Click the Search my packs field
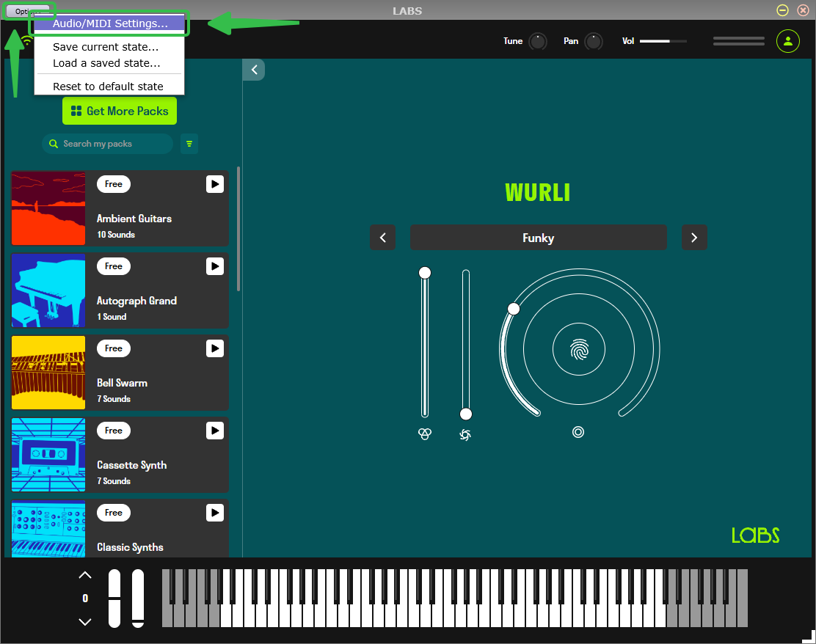 108,144
